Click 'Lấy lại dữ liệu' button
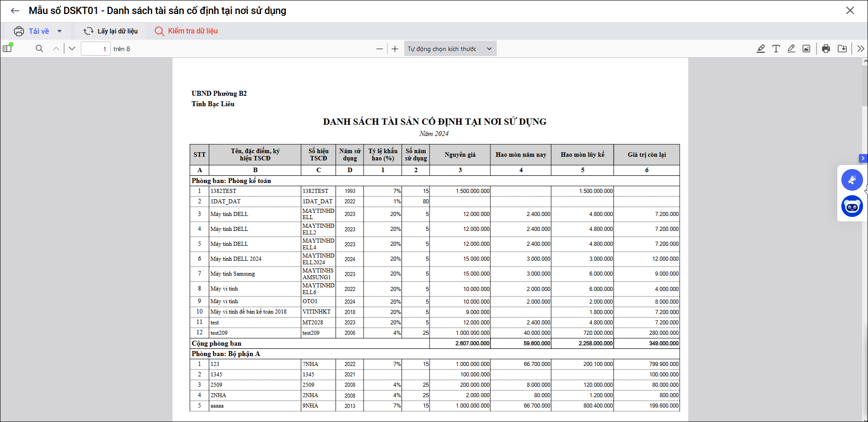The width and height of the screenshot is (868, 422). coord(111,31)
